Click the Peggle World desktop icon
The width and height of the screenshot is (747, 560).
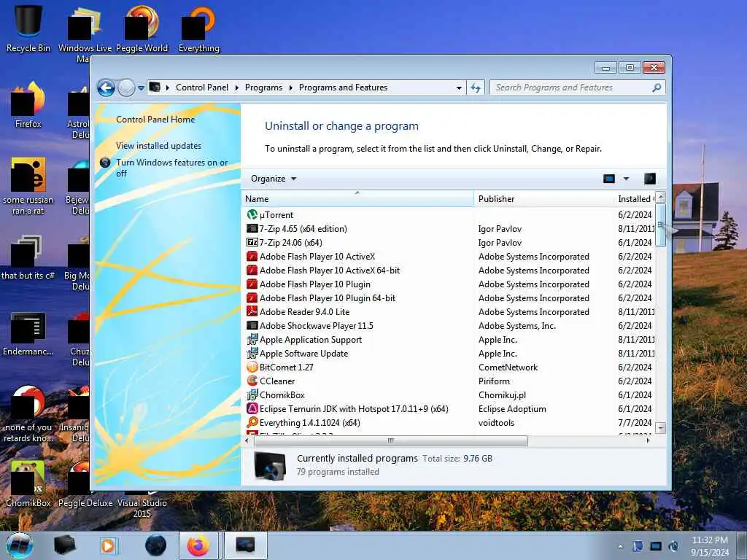[x=142, y=28]
